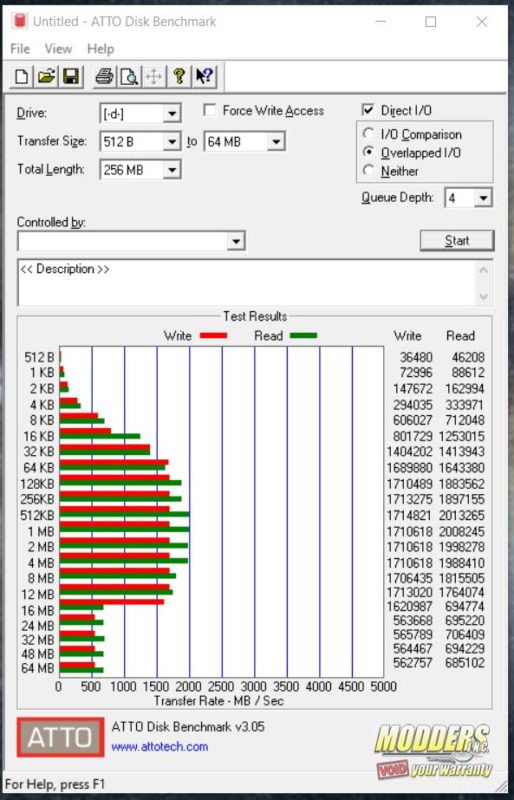Click the ATTO logo at bottom
The image size is (514, 800).
point(61,737)
